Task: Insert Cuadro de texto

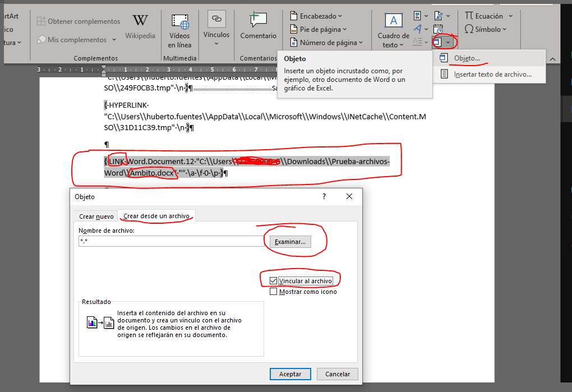Action: pyautogui.click(x=393, y=31)
